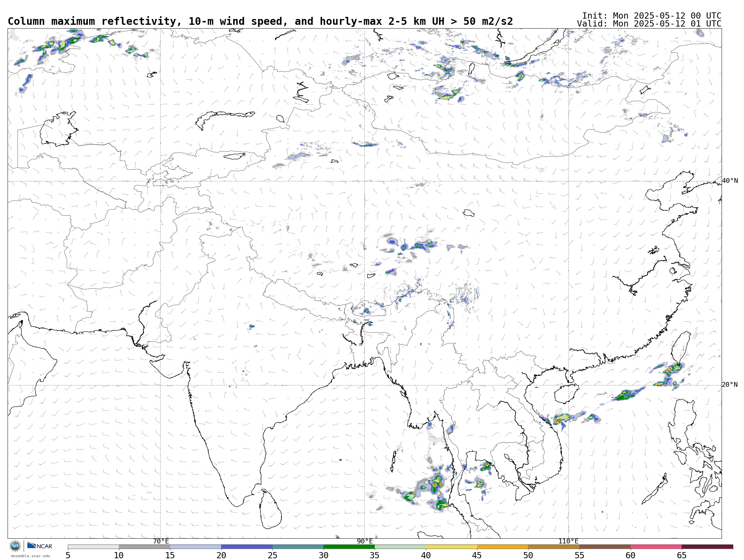Click the Sri Lanka island outline
The height and width of the screenshot is (560, 744).
click(x=271, y=509)
